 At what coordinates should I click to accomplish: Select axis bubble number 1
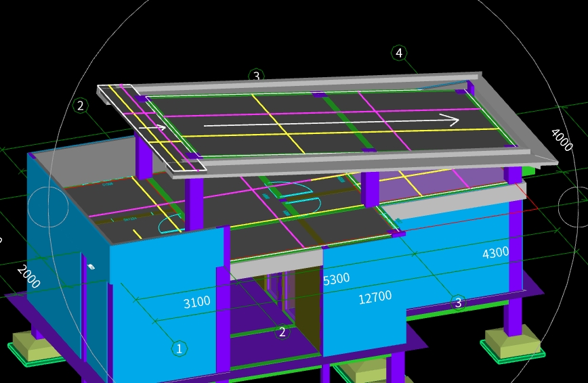180,349
